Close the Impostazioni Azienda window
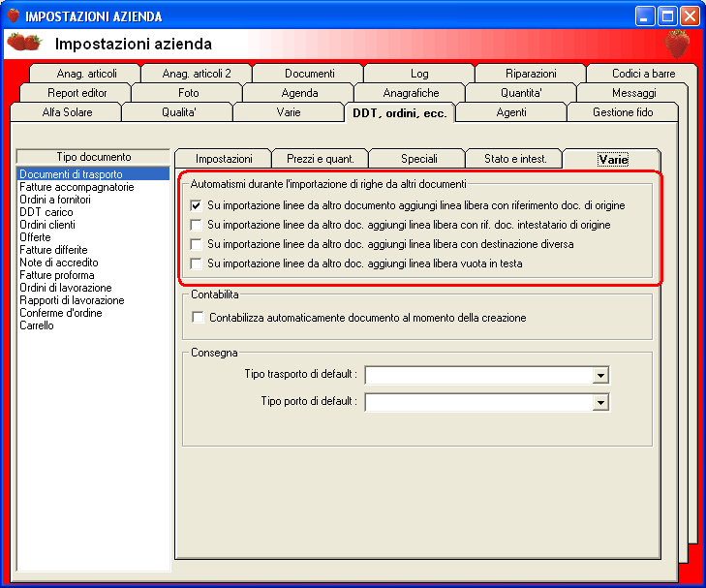 (690, 16)
